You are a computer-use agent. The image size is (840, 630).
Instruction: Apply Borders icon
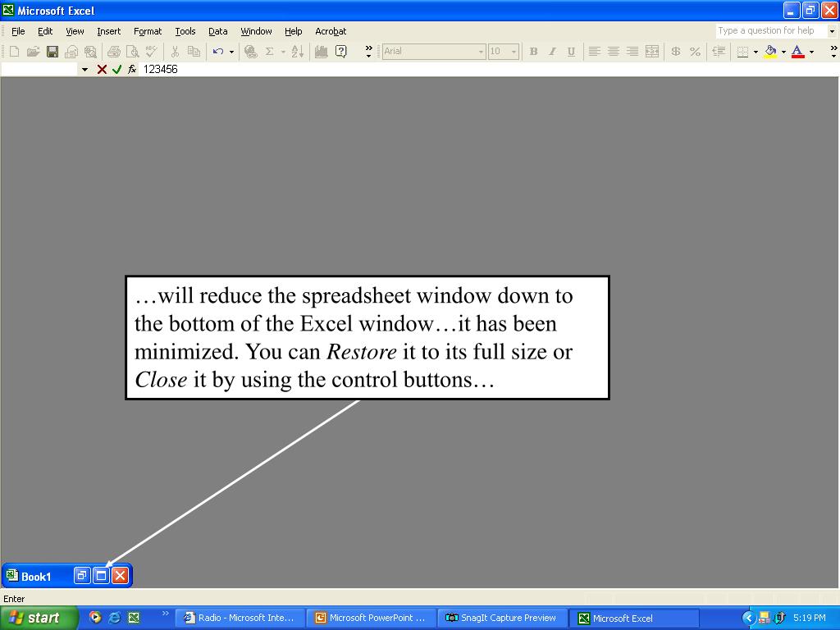coord(742,52)
